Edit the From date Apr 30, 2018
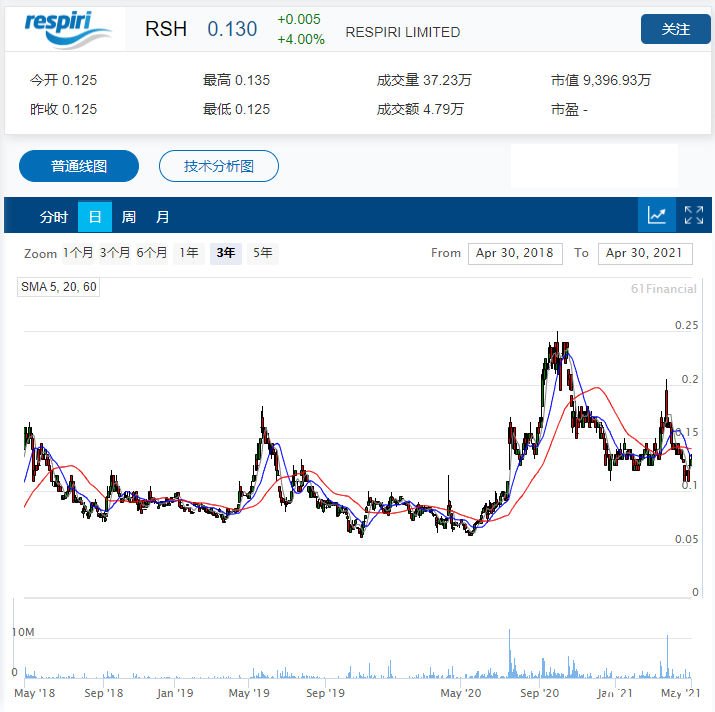Image resolution: width=715 pixels, height=712 pixels. (515, 253)
